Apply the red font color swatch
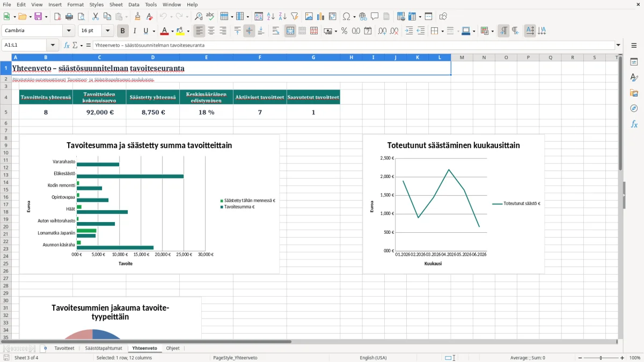This screenshot has width=644, height=362. coord(165,31)
